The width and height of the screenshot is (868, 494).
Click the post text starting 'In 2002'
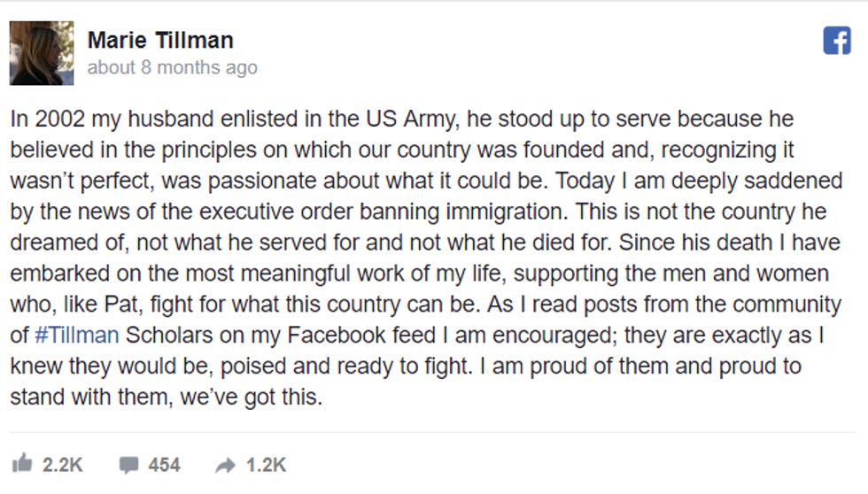pos(426,258)
